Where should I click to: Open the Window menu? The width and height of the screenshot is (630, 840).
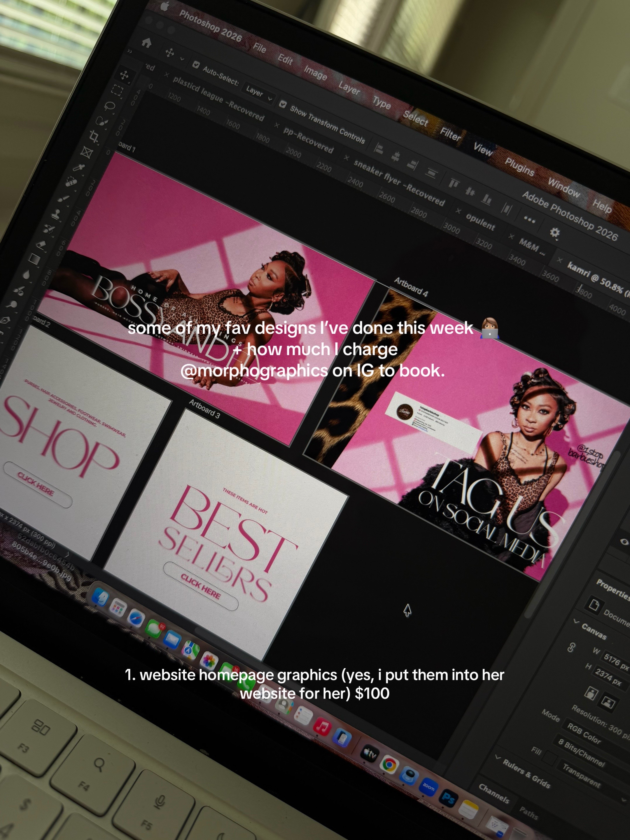coord(564,188)
